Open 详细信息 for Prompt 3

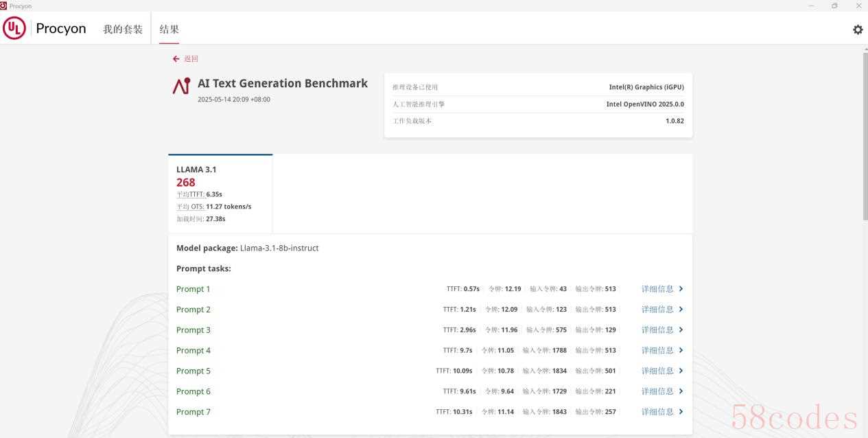(x=657, y=330)
